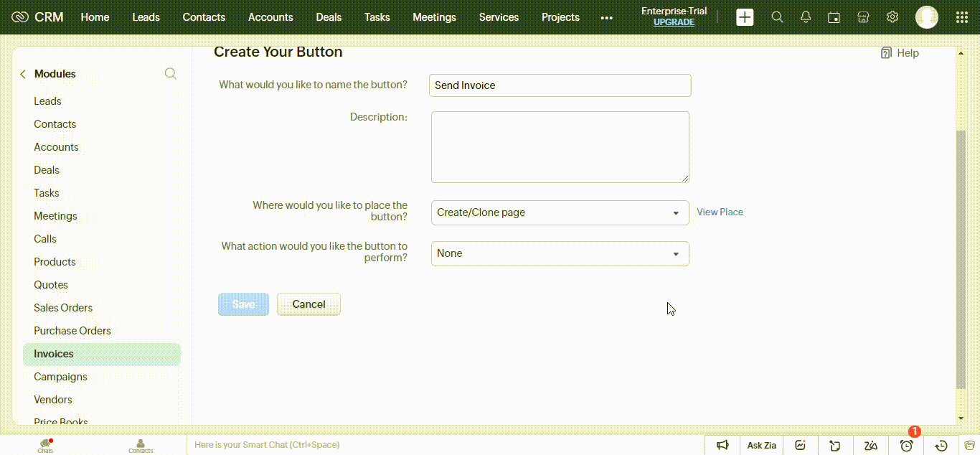The width and height of the screenshot is (980, 455).
Task: Open the notifications bell
Action: click(x=806, y=17)
